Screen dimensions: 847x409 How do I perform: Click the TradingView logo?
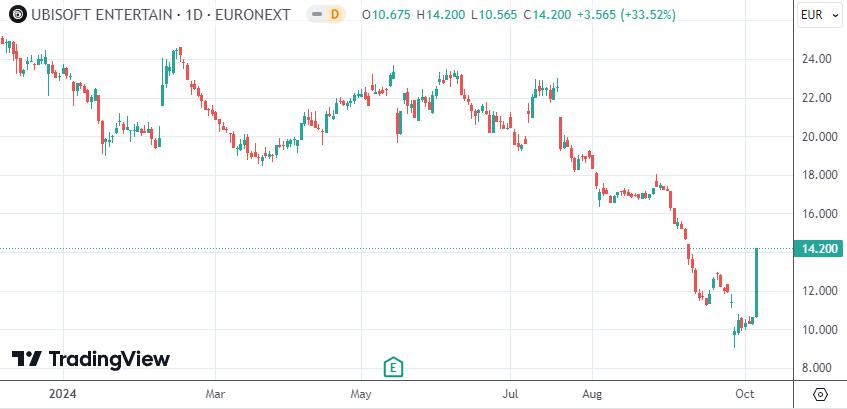pos(91,359)
